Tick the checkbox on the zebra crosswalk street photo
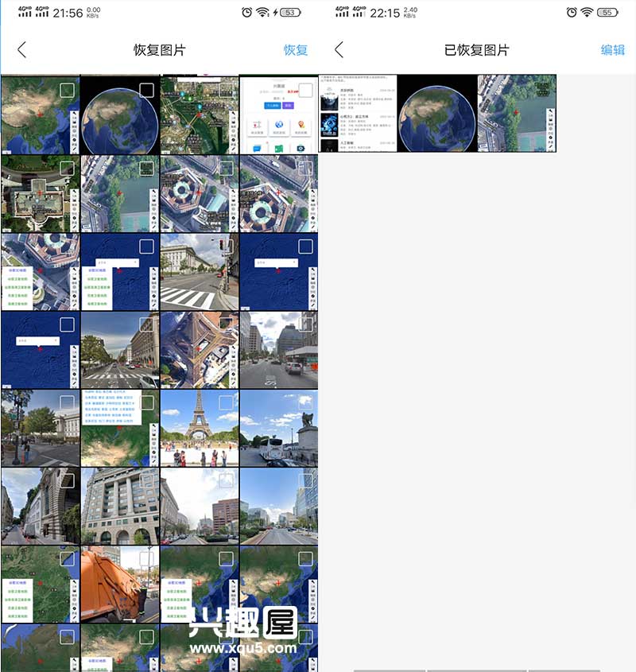This screenshot has height=672, width=636. coord(226,247)
